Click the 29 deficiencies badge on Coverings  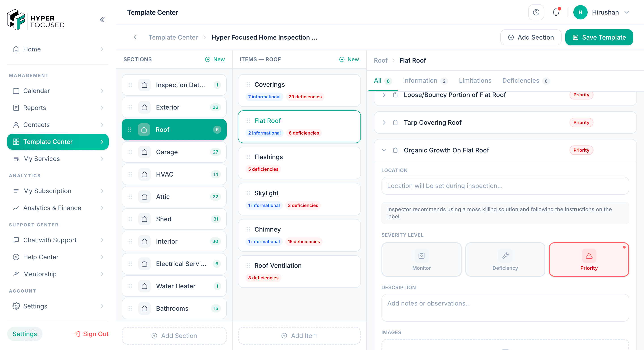coord(305,97)
